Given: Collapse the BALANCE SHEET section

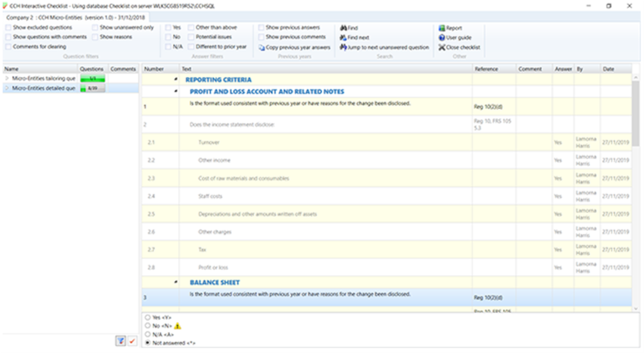Looking at the screenshot, I should pyautogui.click(x=175, y=282).
